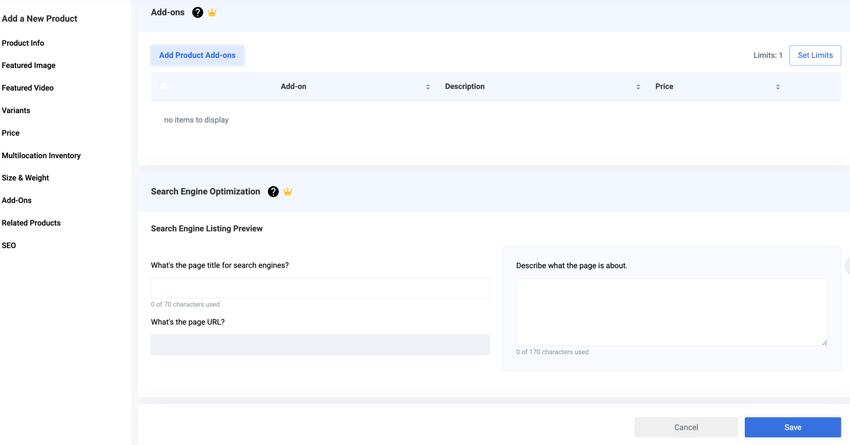Toggle the select-all add-ons checkbox

coord(164,87)
